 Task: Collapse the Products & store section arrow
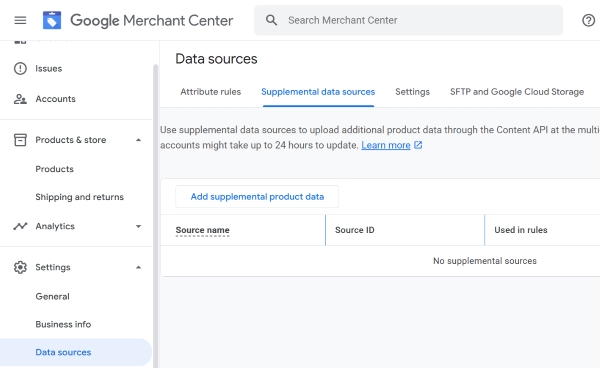point(139,140)
